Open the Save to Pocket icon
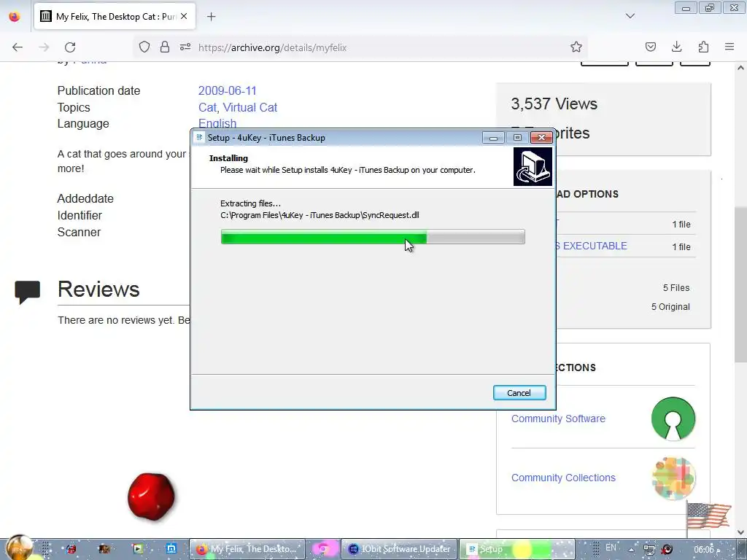The image size is (747, 560). [650, 47]
